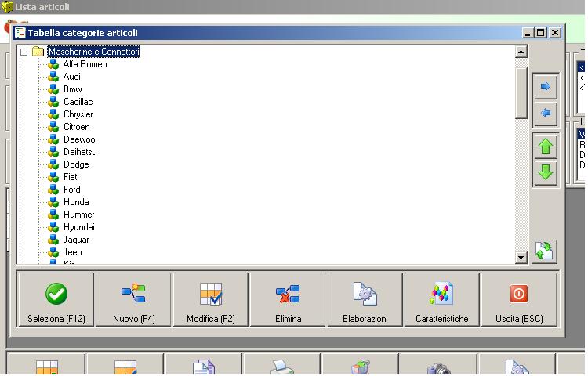Select the Fiat category
Screen dimensions: 588x376
tap(70, 177)
